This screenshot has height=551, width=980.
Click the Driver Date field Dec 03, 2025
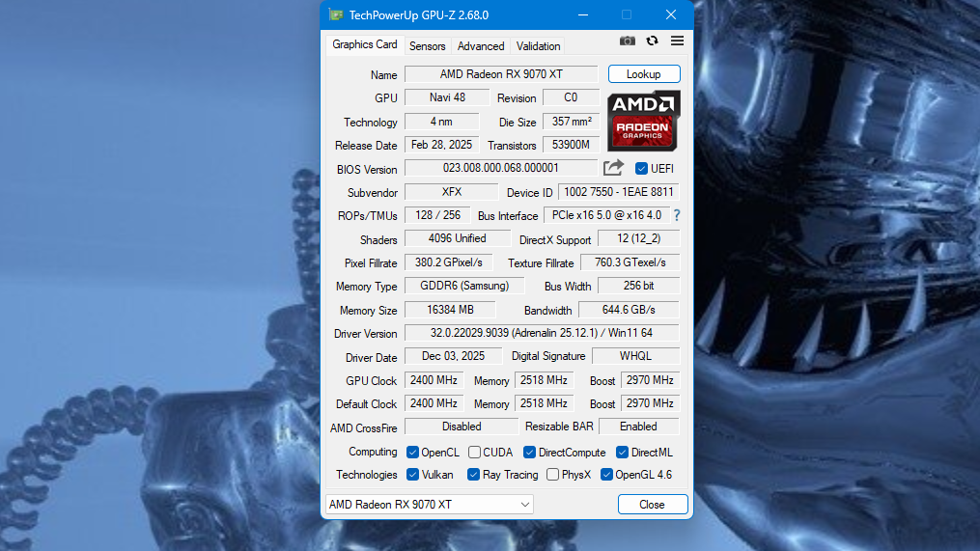453,356
